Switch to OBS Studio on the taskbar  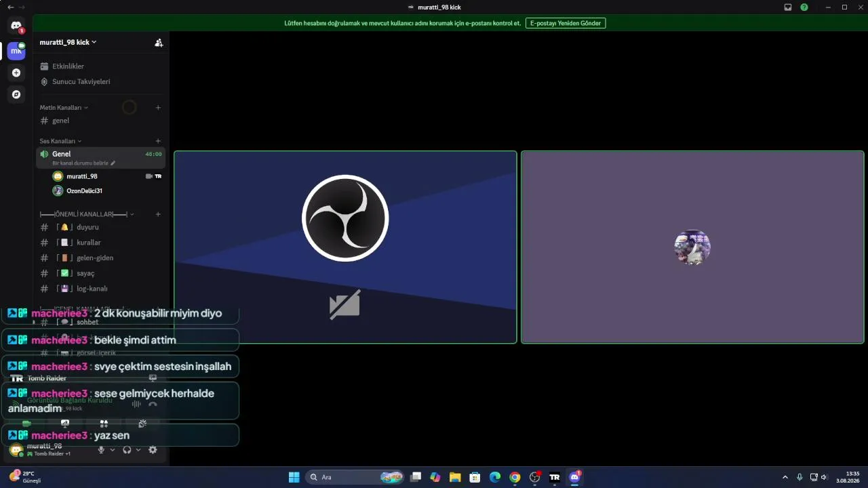coord(534,477)
